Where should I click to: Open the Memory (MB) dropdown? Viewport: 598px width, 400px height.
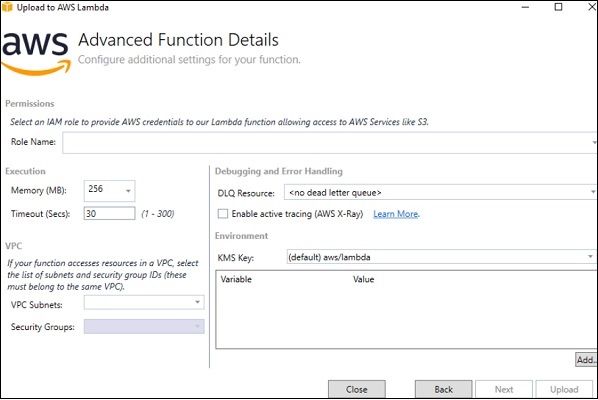click(109, 191)
